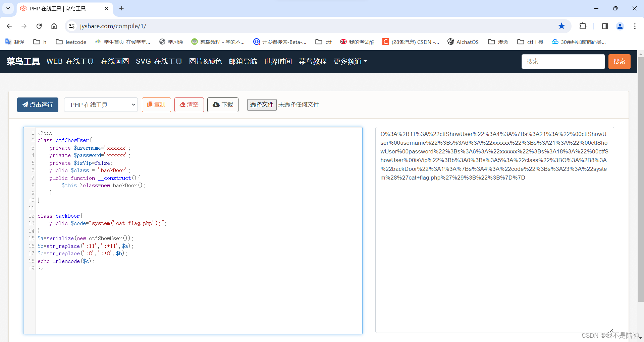Viewport: 644px width, 342px height.
Task: Open the ctf bookmark folder
Action: pos(323,42)
